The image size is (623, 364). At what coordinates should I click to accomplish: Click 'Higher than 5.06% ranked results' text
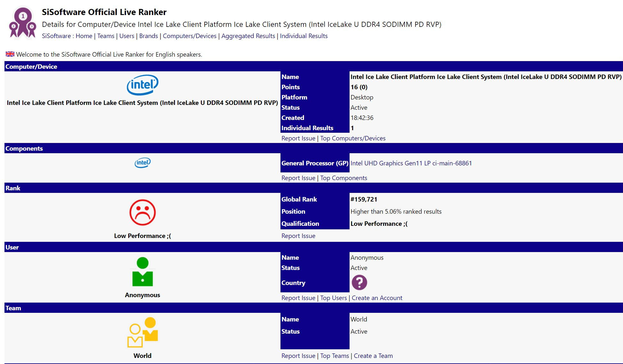click(x=396, y=211)
